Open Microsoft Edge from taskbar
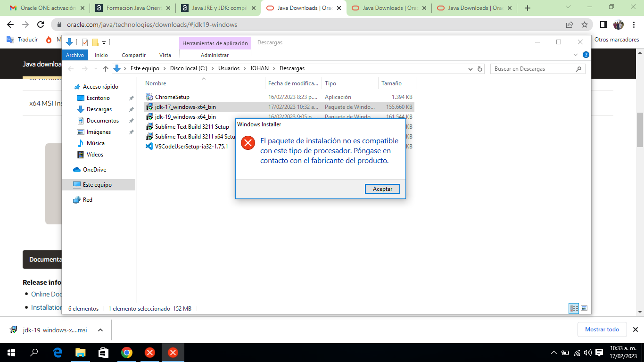 click(x=58, y=353)
